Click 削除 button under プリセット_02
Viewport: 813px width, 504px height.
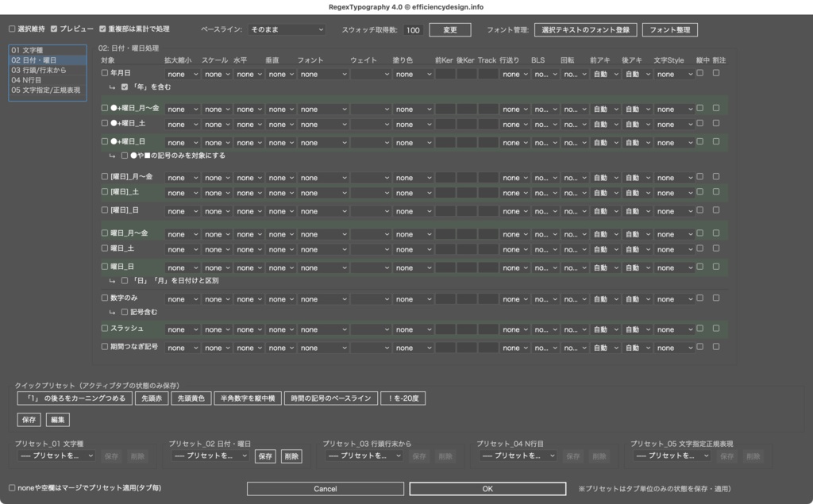(291, 456)
